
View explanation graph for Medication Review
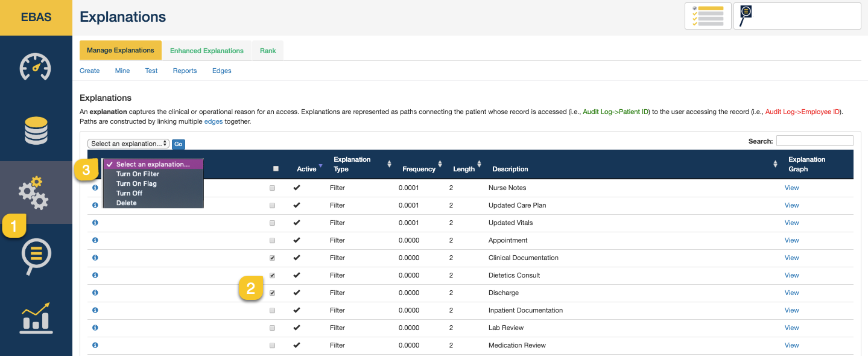(791, 345)
